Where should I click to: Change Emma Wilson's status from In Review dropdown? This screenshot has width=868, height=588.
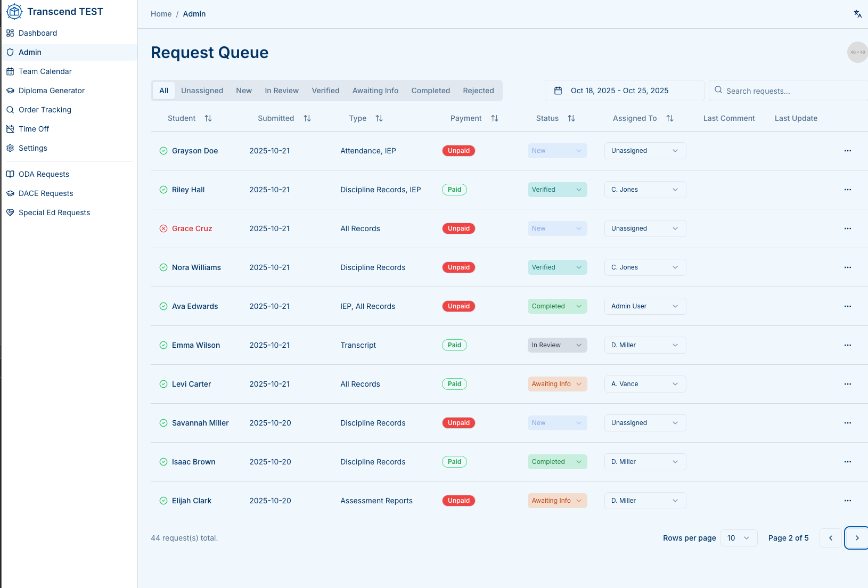pos(557,345)
